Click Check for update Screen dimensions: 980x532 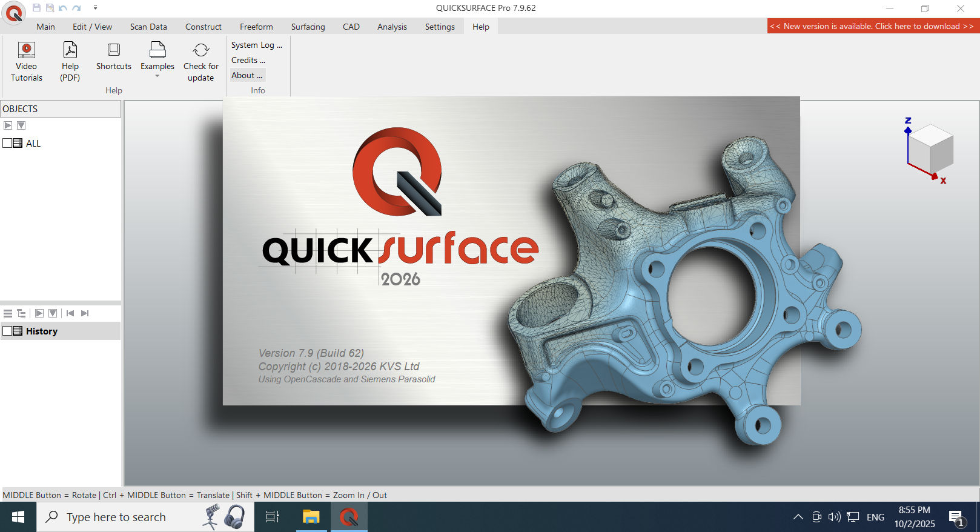pos(201,62)
